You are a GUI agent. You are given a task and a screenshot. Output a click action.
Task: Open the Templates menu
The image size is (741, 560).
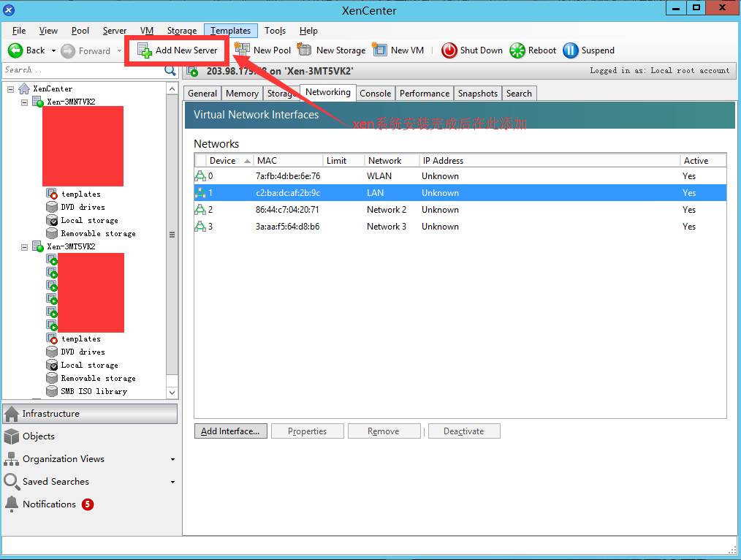(x=231, y=31)
